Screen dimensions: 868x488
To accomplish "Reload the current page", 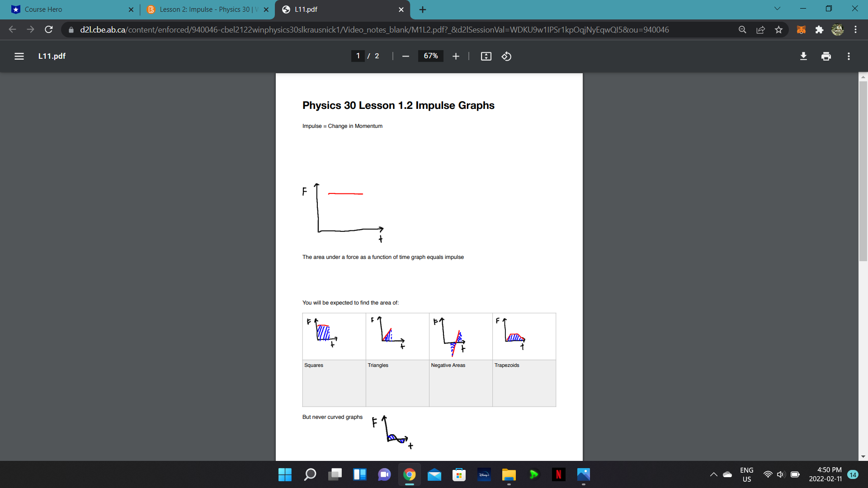I will pyautogui.click(x=48, y=29).
